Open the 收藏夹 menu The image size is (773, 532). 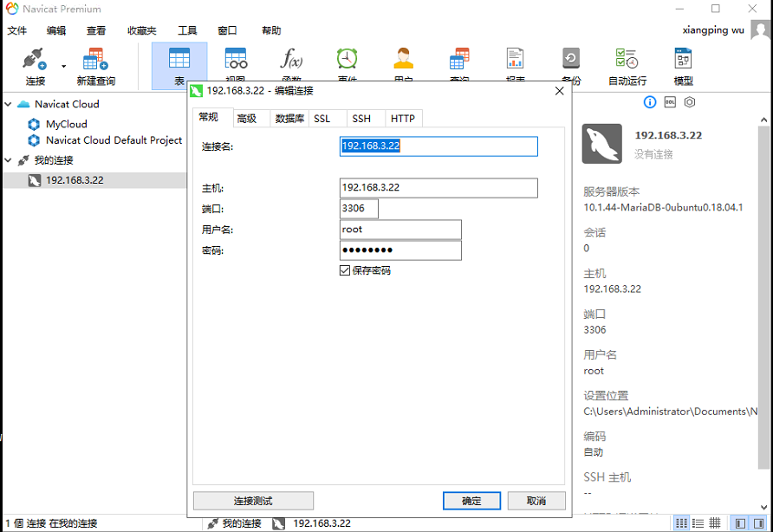point(142,30)
